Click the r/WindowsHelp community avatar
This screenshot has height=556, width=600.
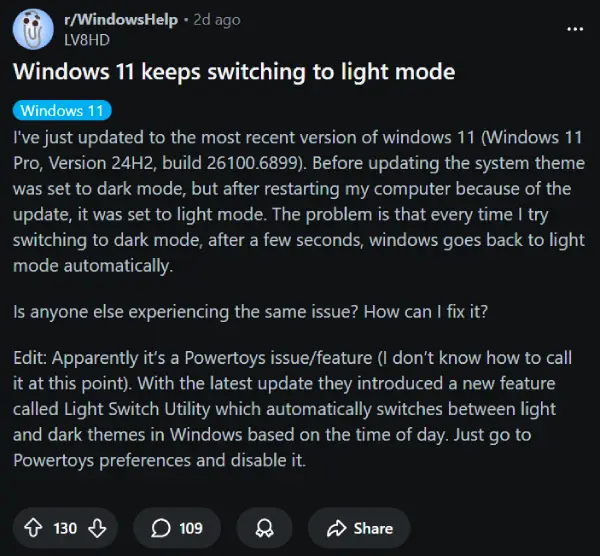[32, 29]
